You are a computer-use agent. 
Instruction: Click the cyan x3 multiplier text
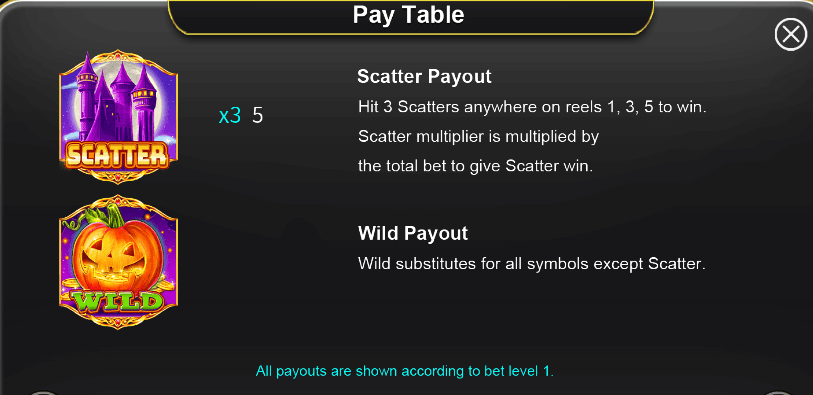point(230,116)
